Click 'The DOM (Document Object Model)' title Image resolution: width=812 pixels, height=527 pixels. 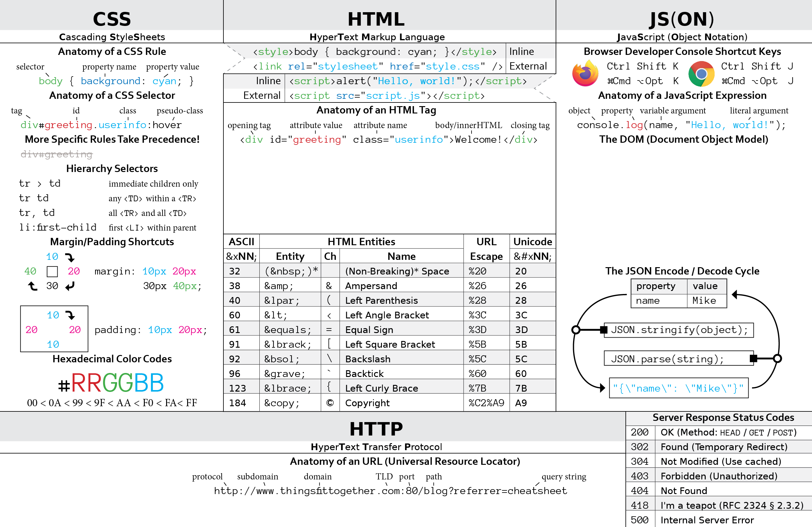pyautogui.click(x=684, y=140)
